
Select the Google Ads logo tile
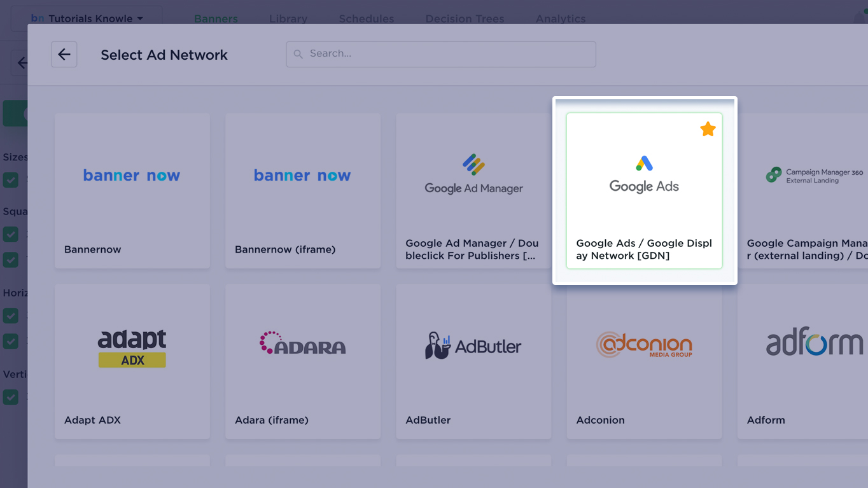644,175
